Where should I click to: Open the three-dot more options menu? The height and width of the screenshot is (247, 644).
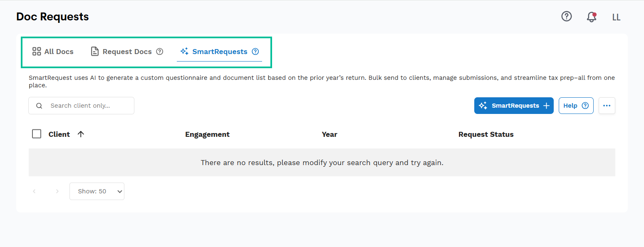pyautogui.click(x=607, y=106)
